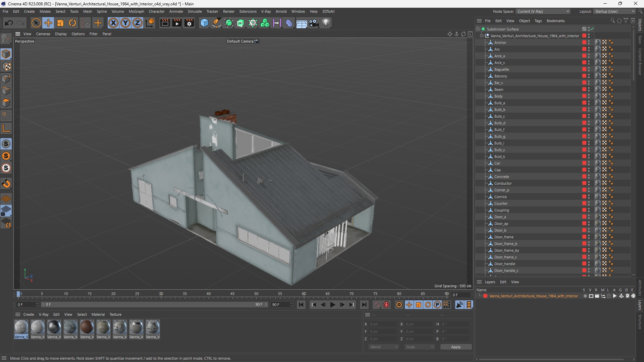Collapse the Subdivision Surface tree node
Viewport: 644px width, 362px height.
478,29
